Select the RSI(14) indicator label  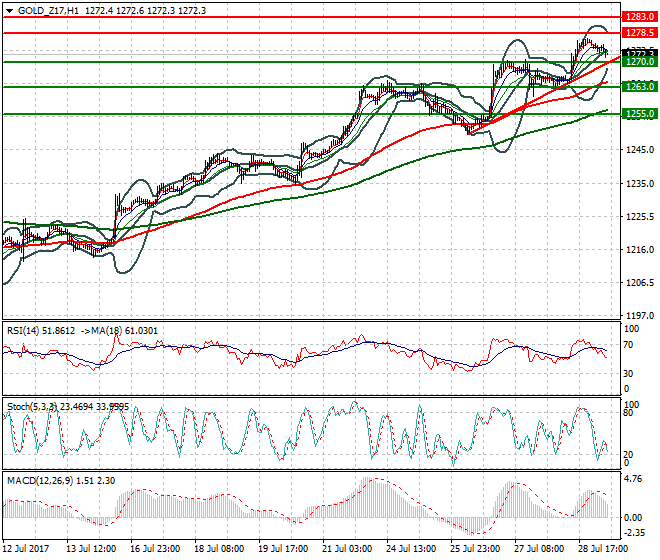tap(21, 331)
